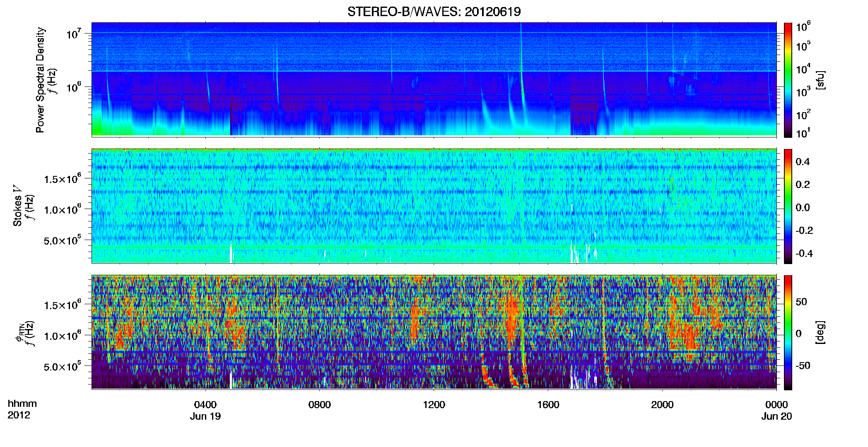Screen dimensions: 868x447
Task: Click the 1200 time tick label
Action: (434, 404)
